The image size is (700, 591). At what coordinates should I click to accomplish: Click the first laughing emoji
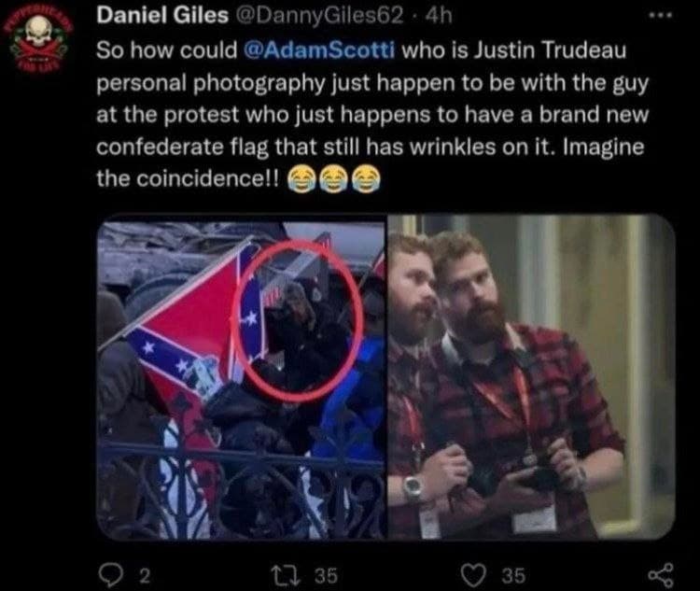click(300, 179)
